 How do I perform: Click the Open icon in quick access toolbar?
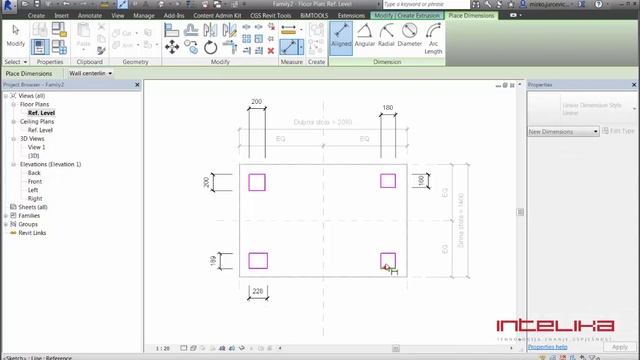pos(25,4)
